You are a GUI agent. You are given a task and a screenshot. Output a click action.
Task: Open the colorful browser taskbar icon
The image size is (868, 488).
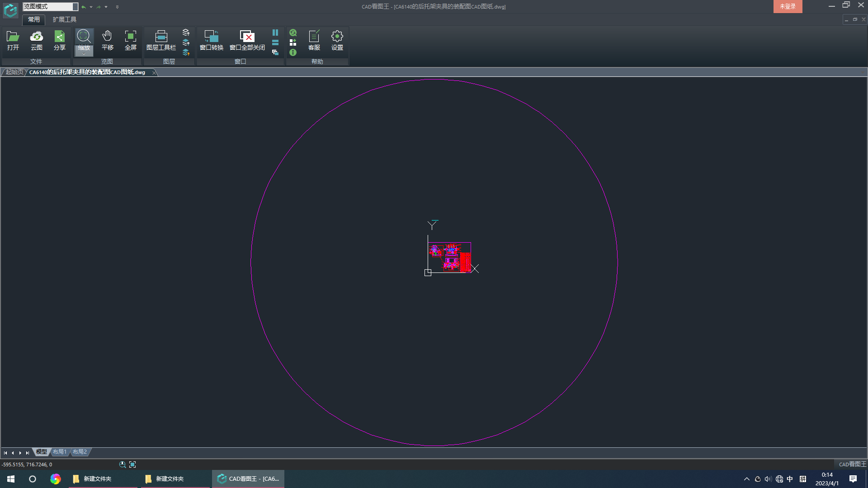[x=55, y=479]
